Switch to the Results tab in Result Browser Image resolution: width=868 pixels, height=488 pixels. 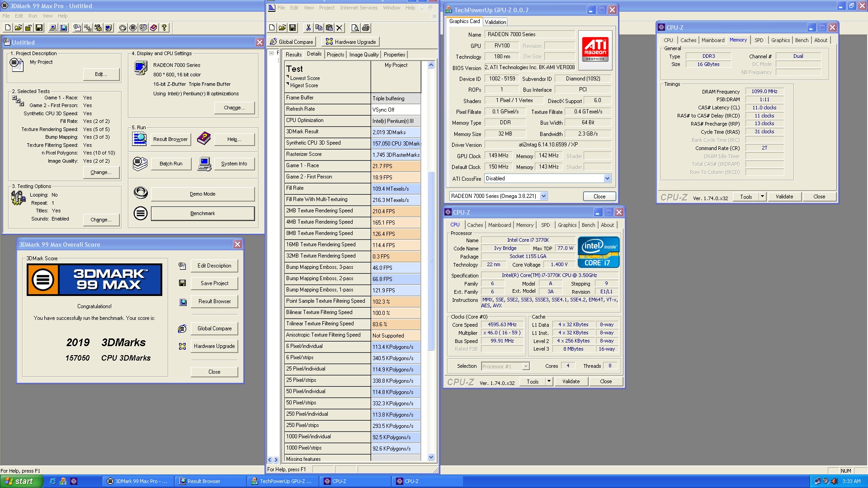(x=293, y=55)
